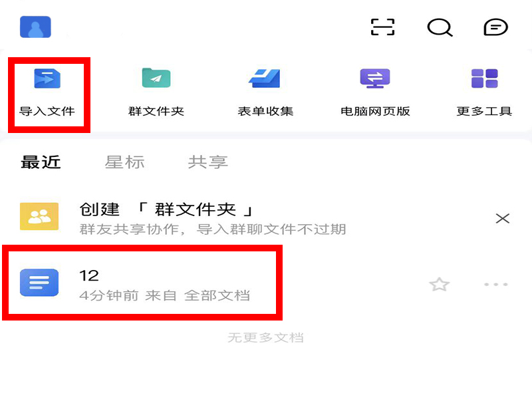The width and height of the screenshot is (532, 399).
Task: Click the 表单收集 label
Action: (265, 111)
